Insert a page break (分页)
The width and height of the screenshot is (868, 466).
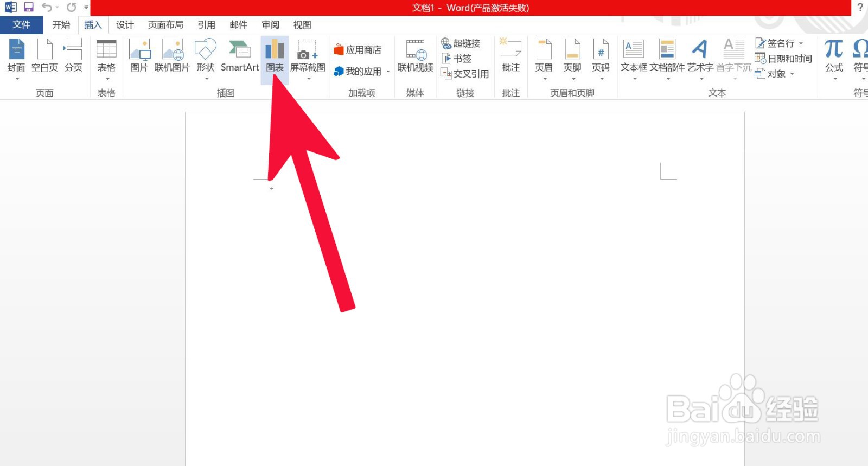click(x=73, y=56)
